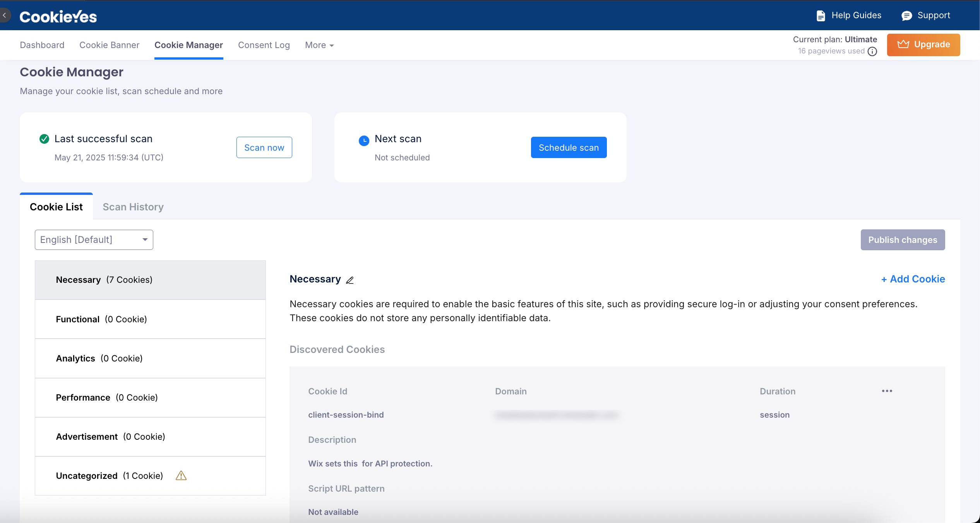Click the crown Upgrade icon
Image resolution: width=980 pixels, height=523 pixels.
[903, 44]
